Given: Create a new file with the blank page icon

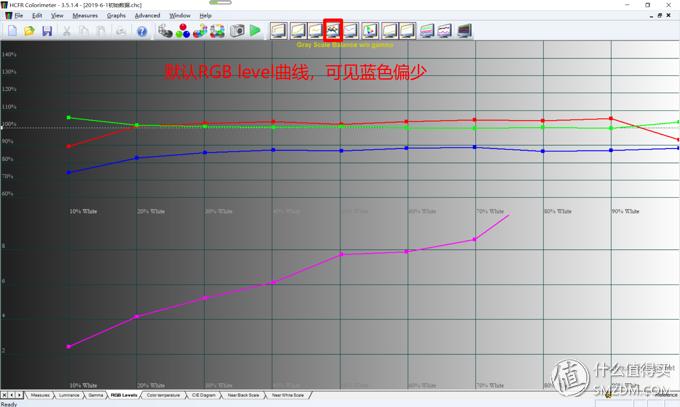Looking at the screenshot, I should coord(12,31).
